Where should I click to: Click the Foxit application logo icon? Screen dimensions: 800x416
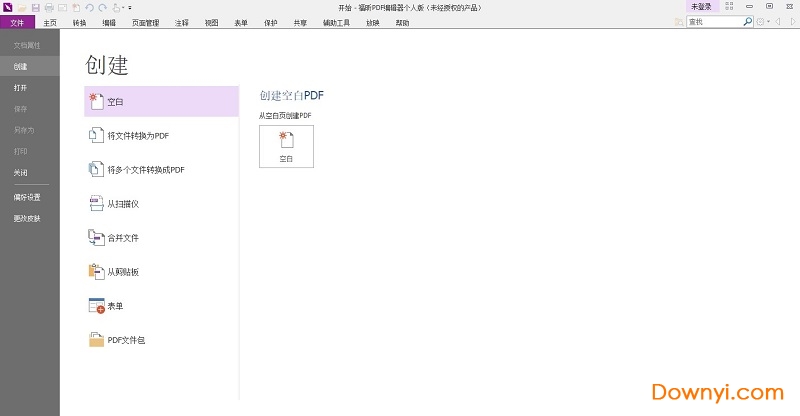[x=8, y=7]
